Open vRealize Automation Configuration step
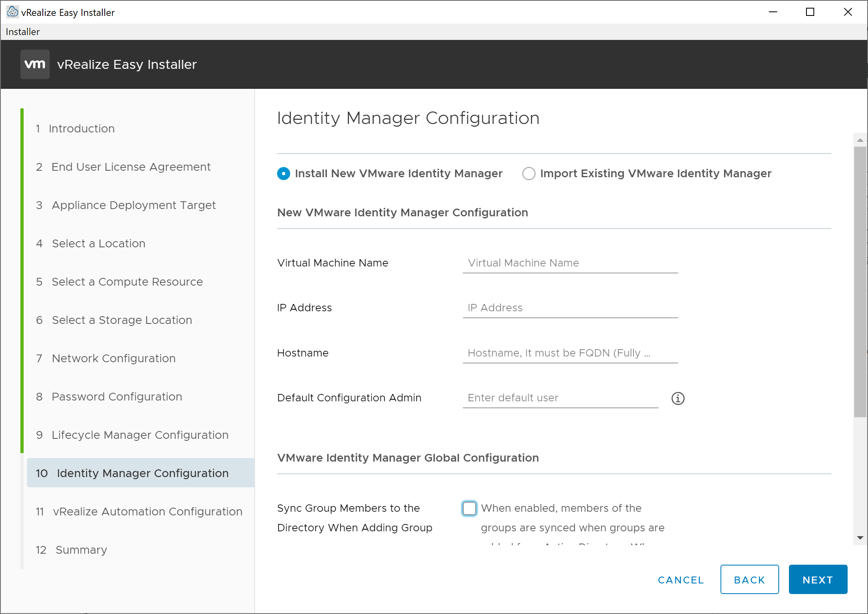Image resolution: width=868 pixels, height=614 pixels. point(148,511)
